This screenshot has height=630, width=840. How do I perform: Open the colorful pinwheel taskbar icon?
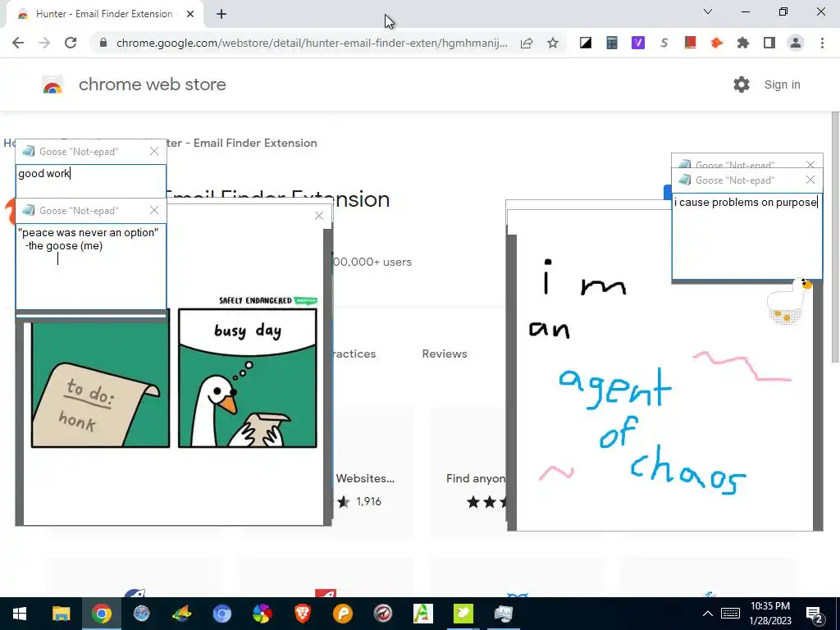[262, 614]
